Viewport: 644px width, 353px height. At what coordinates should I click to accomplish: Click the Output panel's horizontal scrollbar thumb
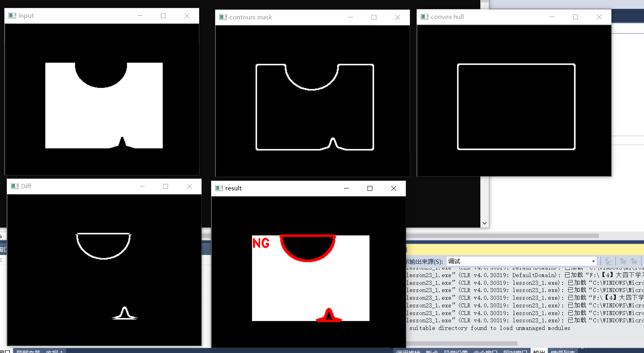[461, 343]
